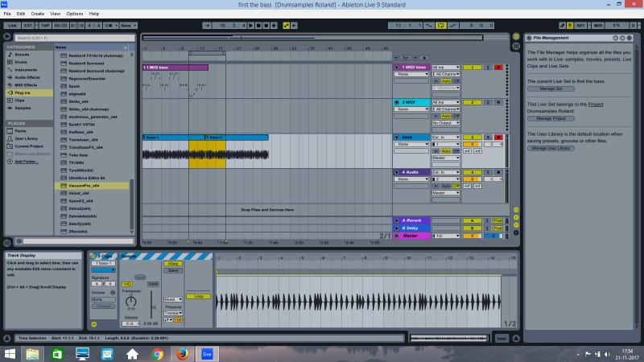Select Instruments category in browser
644x362 pixels.
pyautogui.click(x=26, y=70)
